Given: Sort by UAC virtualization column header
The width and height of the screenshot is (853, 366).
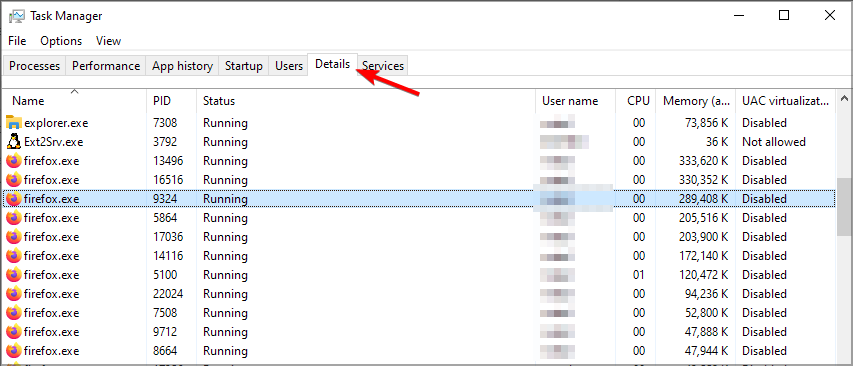Looking at the screenshot, I should click(786, 101).
